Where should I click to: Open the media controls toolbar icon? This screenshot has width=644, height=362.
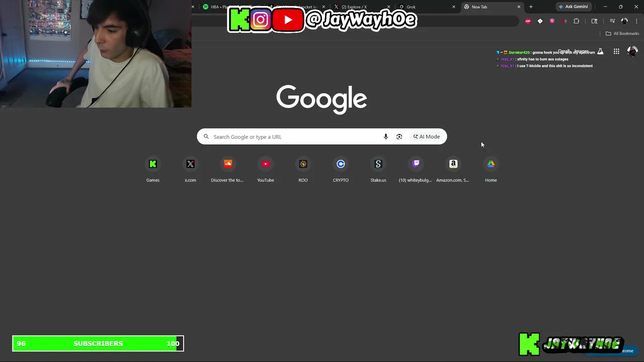[612, 21]
